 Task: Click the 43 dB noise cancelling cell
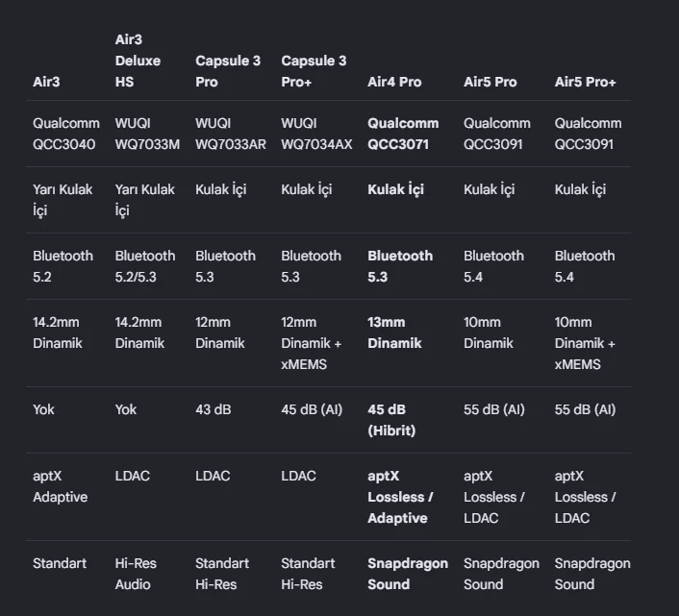point(214,409)
